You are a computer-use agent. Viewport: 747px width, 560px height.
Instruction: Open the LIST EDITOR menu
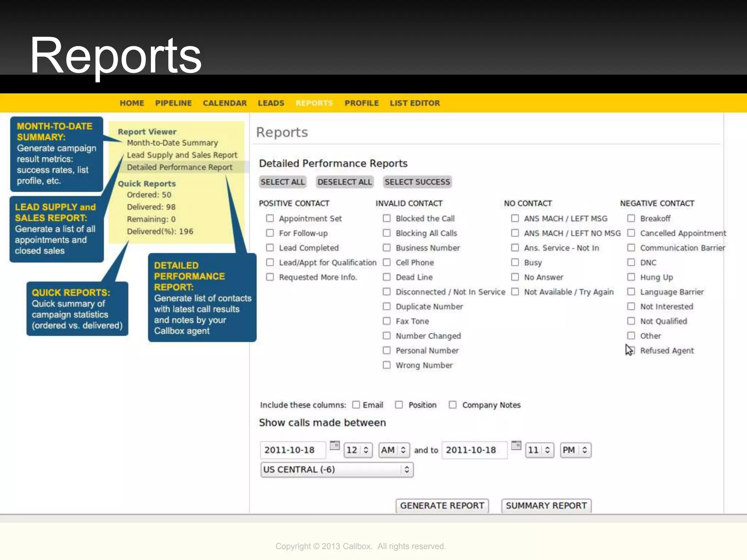click(x=415, y=103)
